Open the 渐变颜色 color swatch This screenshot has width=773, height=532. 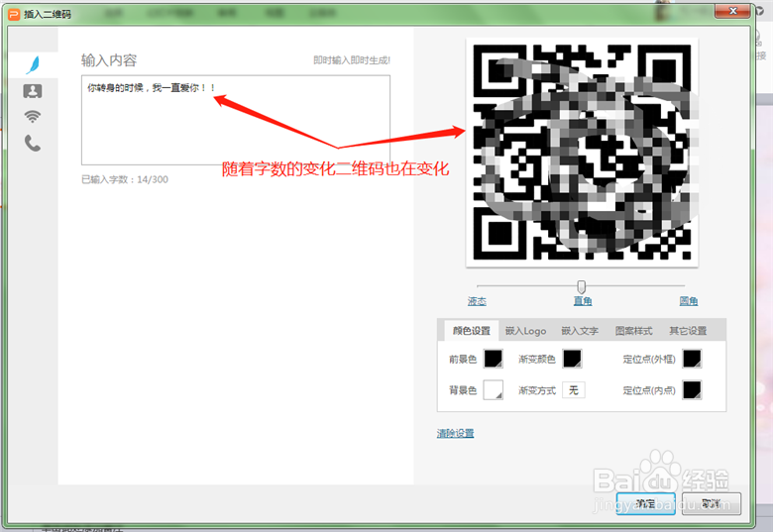tap(573, 359)
